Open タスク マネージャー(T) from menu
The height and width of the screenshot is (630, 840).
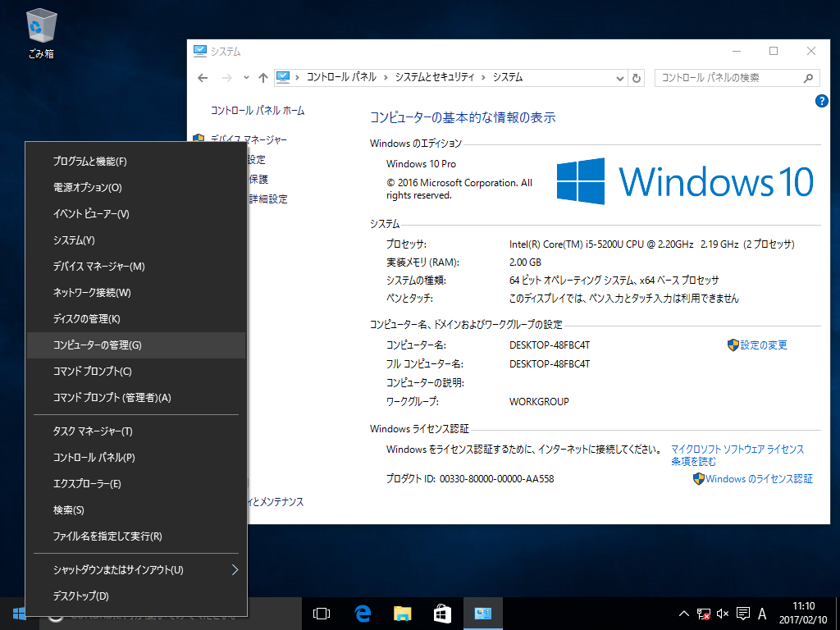[x=136, y=431]
